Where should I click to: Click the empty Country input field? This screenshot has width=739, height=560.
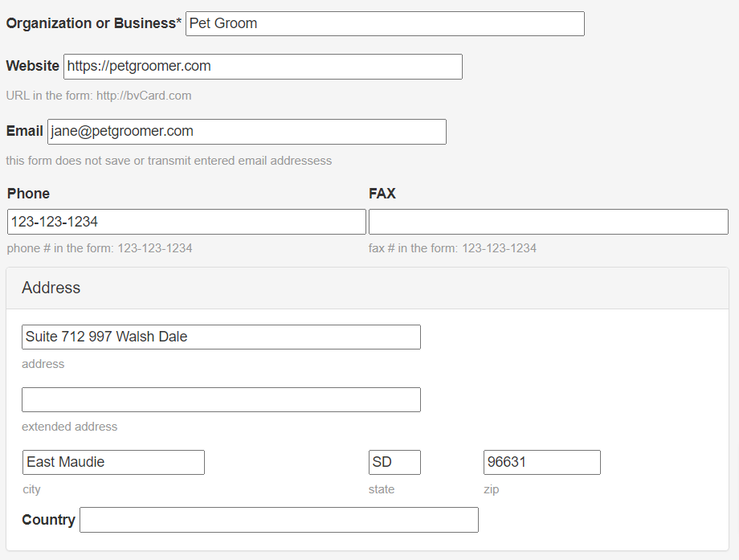(x=279, y=520)
